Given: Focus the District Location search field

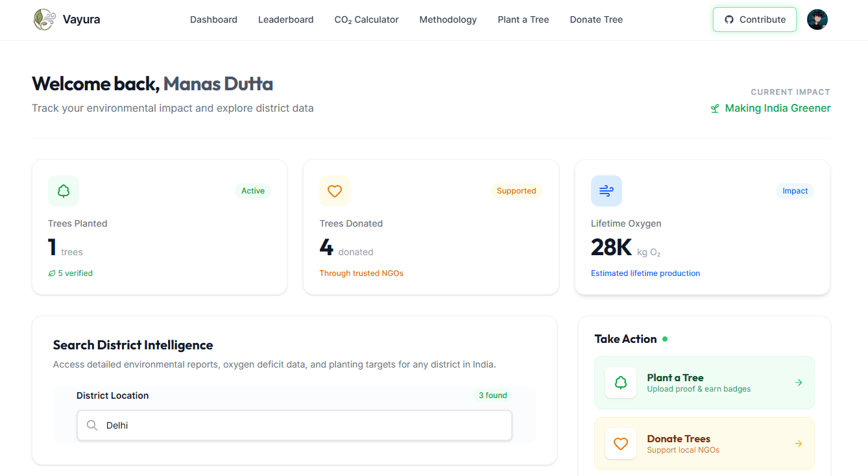Looking at the screenshot, I should click(305, 425).
